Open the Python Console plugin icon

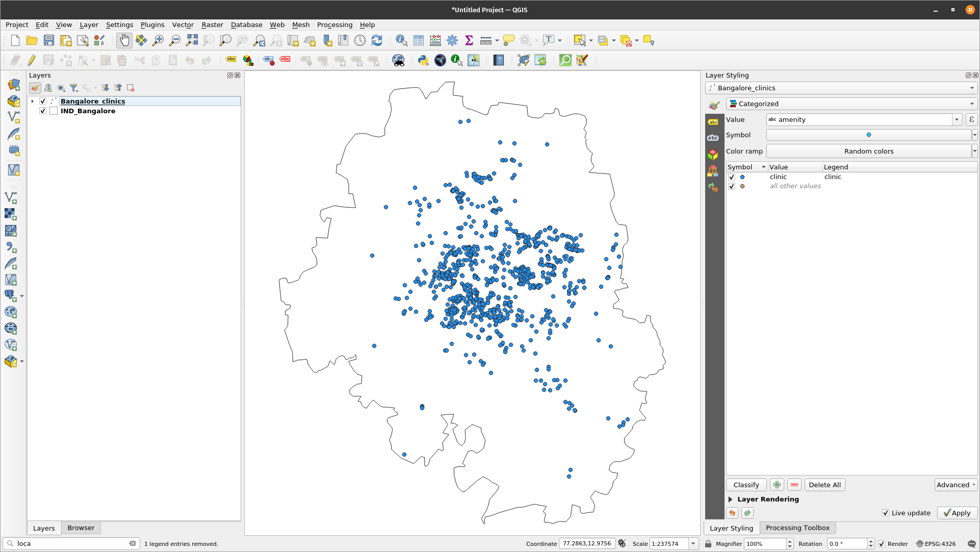pos(423,60)
